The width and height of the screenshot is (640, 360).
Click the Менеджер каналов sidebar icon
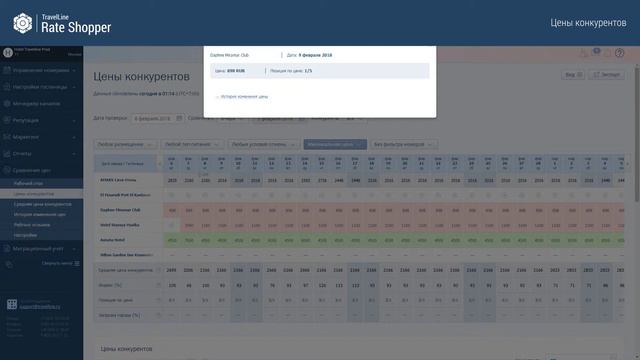click(7, 104)
